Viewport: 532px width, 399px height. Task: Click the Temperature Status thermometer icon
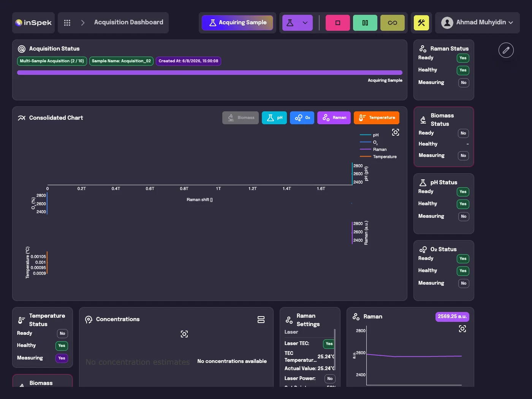pos(22,320)
